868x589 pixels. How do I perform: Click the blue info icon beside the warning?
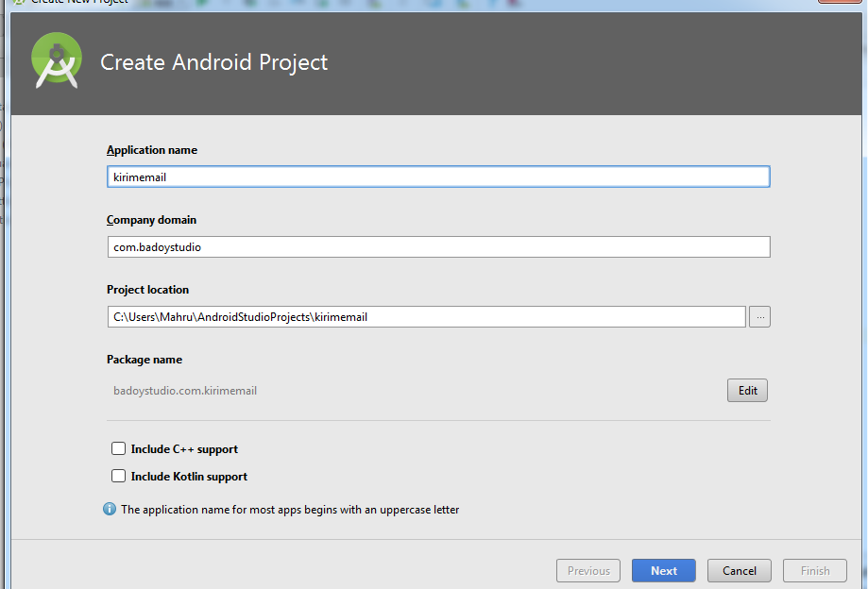point(110,510)
